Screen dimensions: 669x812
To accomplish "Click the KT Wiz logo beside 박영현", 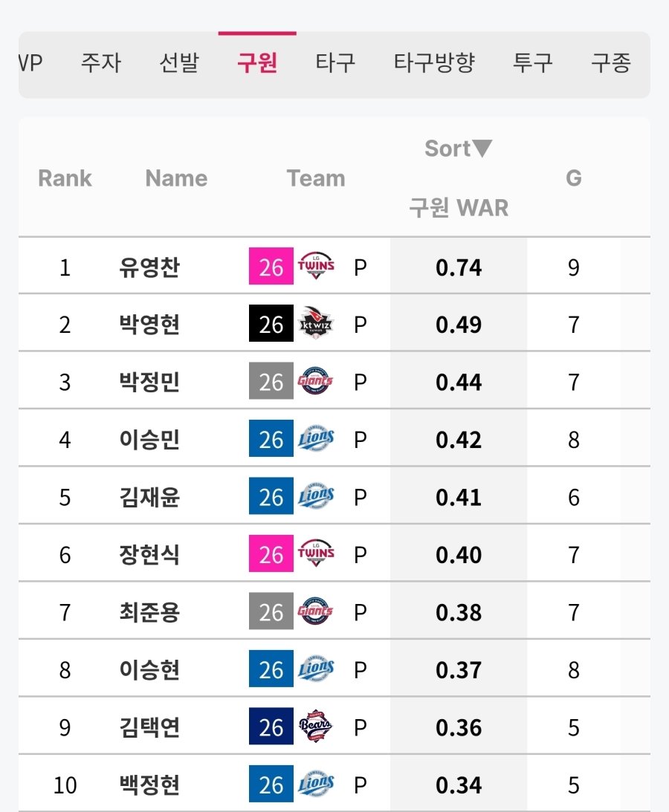I will pyautogui.click(x=316, y=325).
